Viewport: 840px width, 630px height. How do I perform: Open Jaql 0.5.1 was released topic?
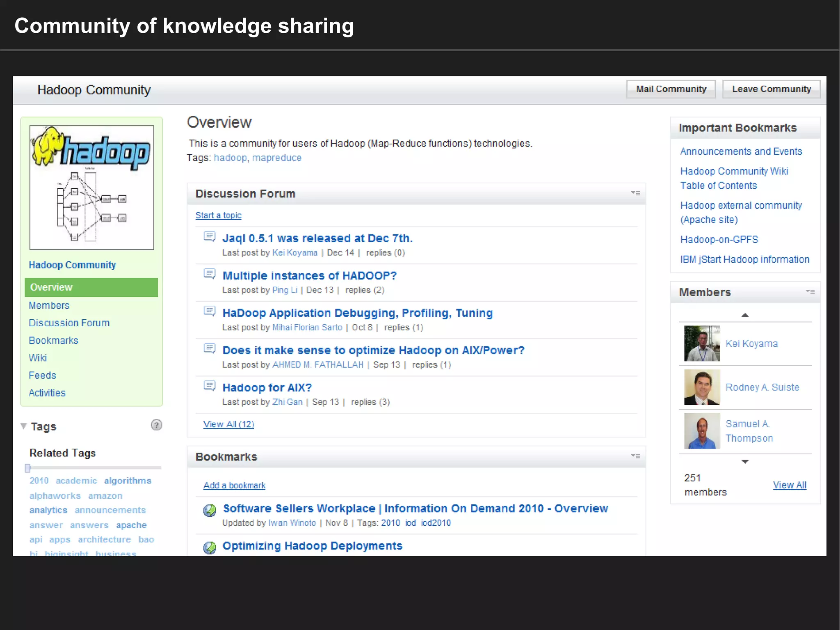click(317, 238)
